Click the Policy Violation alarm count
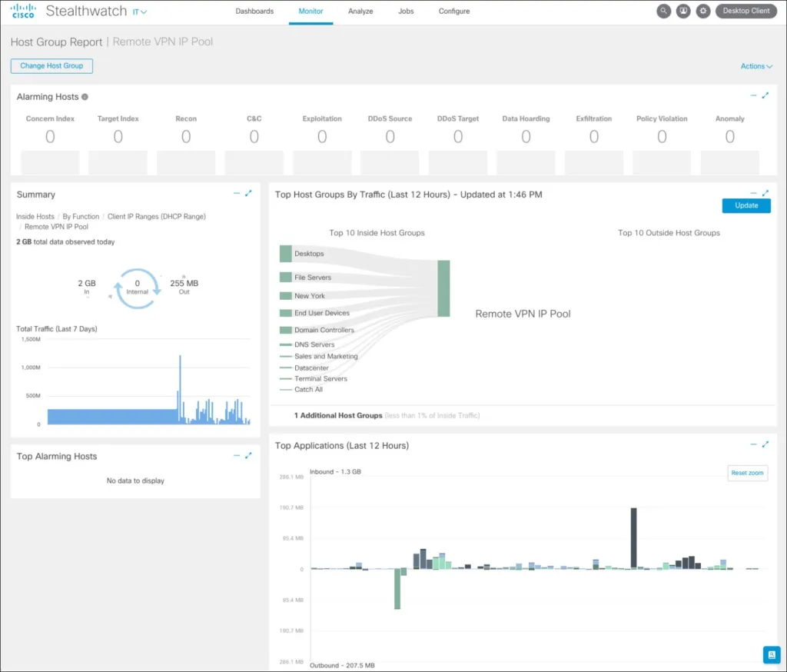 coord(662,137)
